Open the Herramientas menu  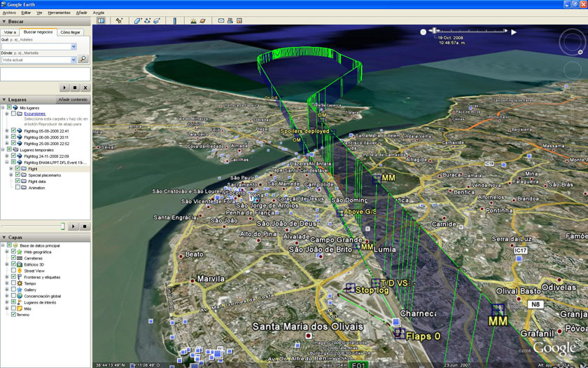(x=59, y=13)
